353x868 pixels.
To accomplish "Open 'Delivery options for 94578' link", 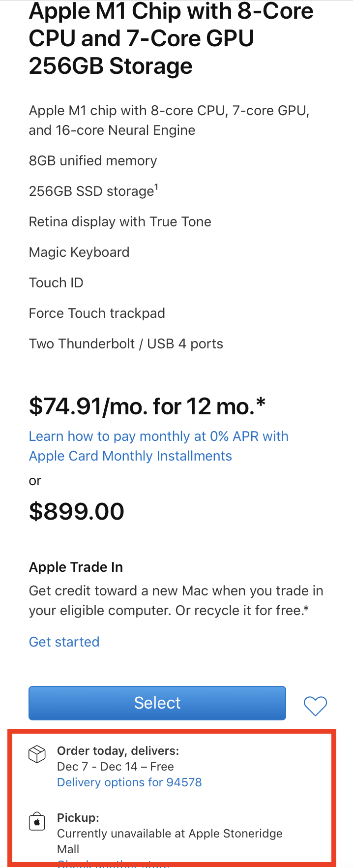I will coord(129,782).
